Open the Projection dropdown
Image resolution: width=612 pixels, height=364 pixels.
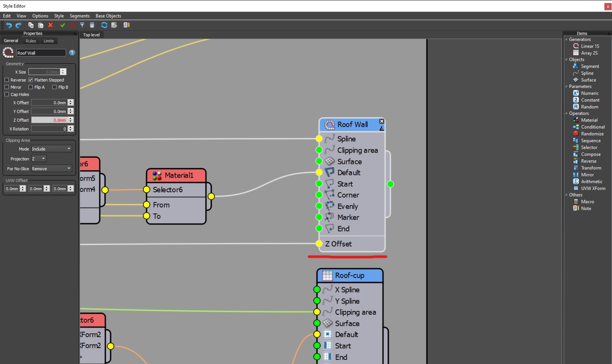[39, 159]
